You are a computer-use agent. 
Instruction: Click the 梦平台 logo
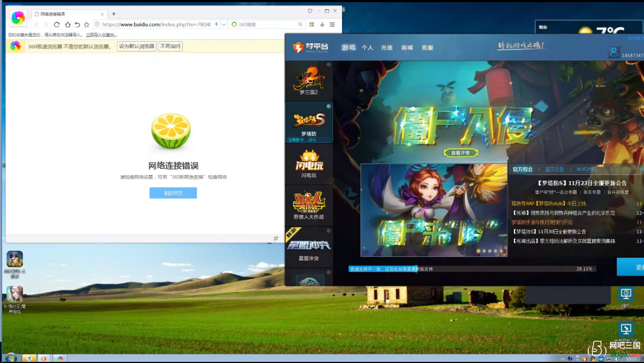(x=311, y=47)
